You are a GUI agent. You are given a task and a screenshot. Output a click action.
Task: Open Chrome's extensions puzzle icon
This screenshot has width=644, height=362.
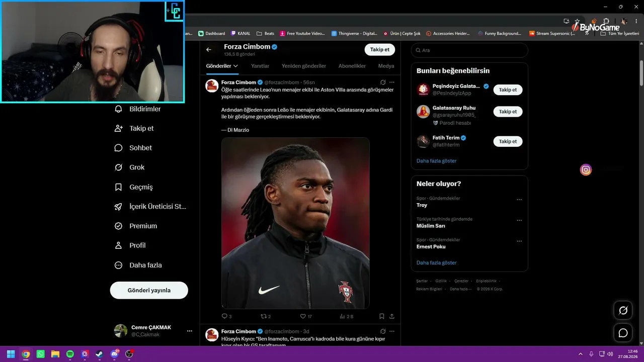pos(606,21)
